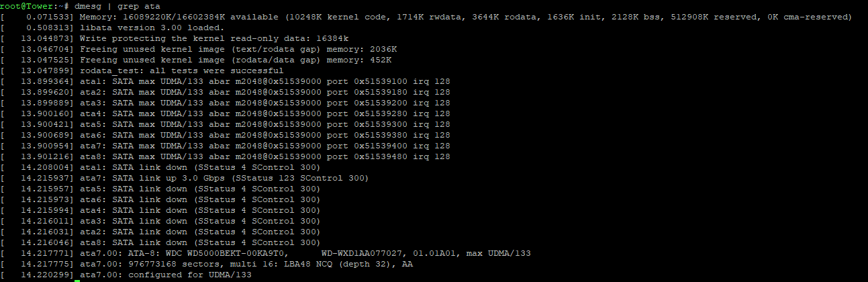Click the ata6 line with port 0x51539380
Image resolution: width=868 pixels, height=282 pixels.
pyautogui.click(x=226, y=135)
